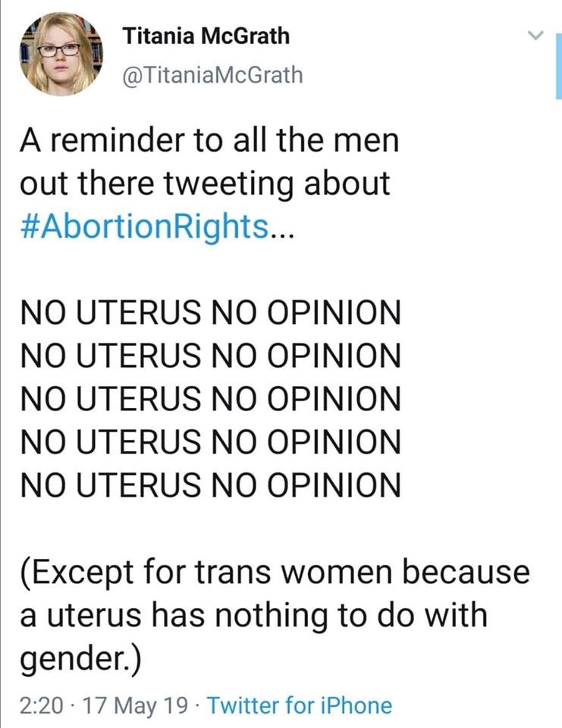
Task: Open the @TitaniaMcGrath handle link
Action: pos(212,75)
